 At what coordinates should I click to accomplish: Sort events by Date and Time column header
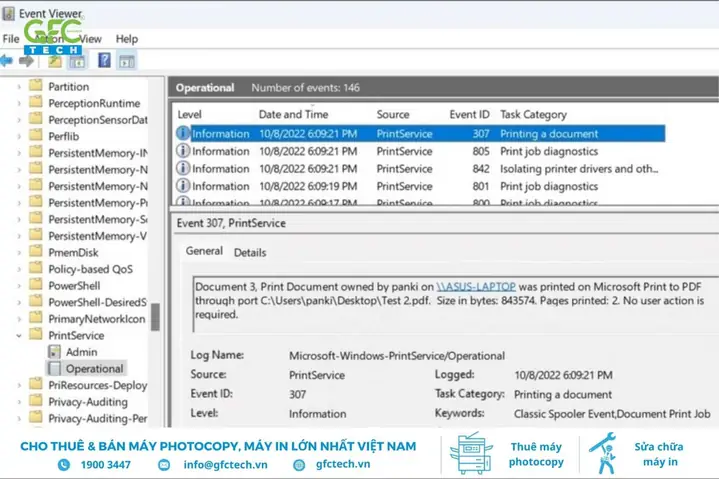[293, 114]
